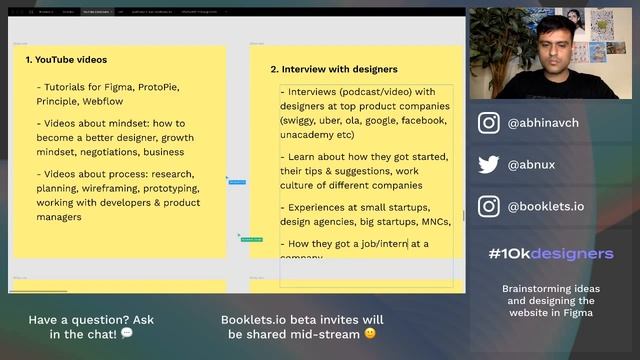Click the smiley emoji after 'shared mid-stream'
Viewport: 640px width, 360px height.
pyautogui.click(x=370, y=333)
